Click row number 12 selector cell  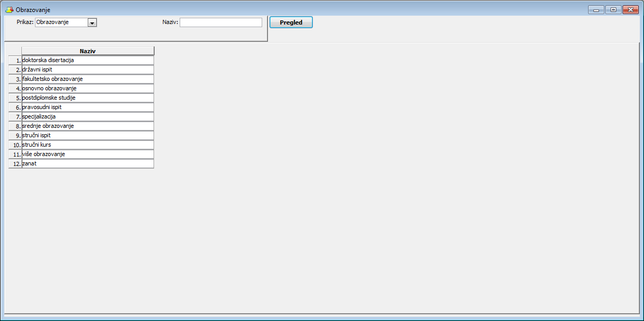[x=15, y=163]
